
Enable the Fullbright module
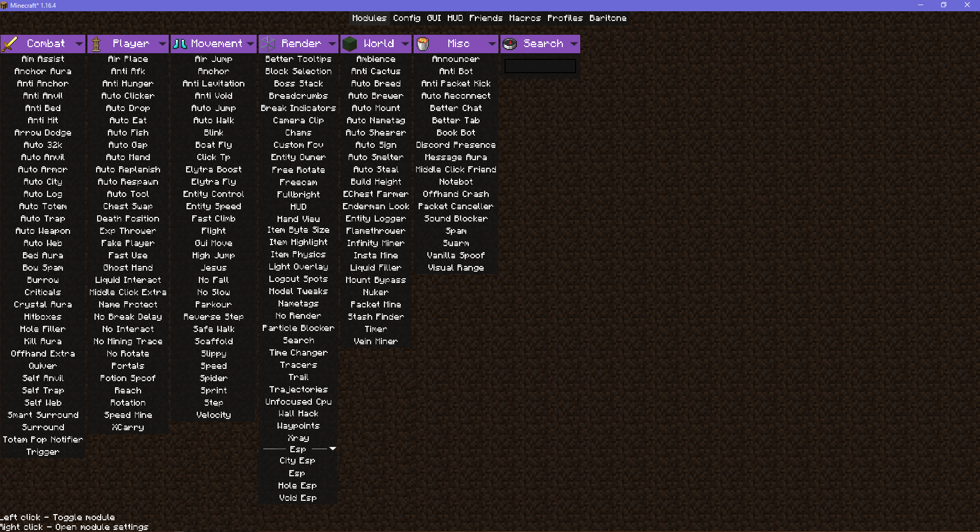(x=299, y=194)
